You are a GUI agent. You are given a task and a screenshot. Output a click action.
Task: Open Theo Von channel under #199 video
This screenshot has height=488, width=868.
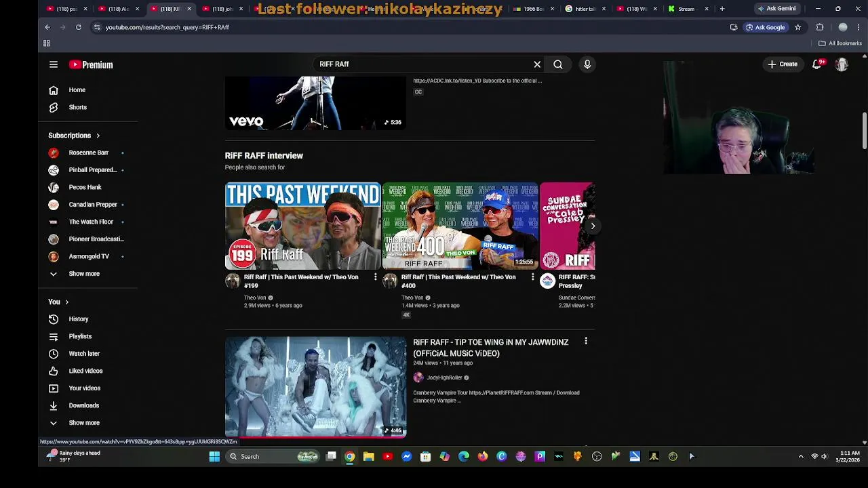click(255, 298)
